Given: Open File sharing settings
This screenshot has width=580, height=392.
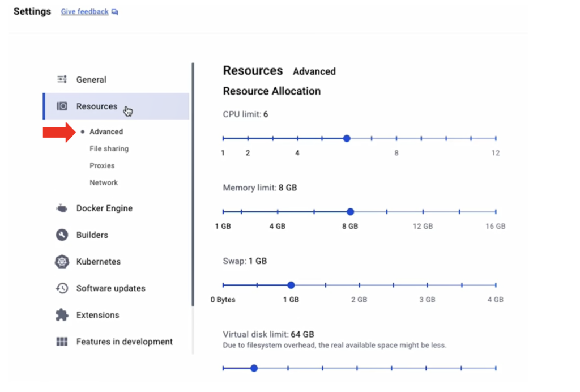Looking at the screenshot, I should [109, 148].
